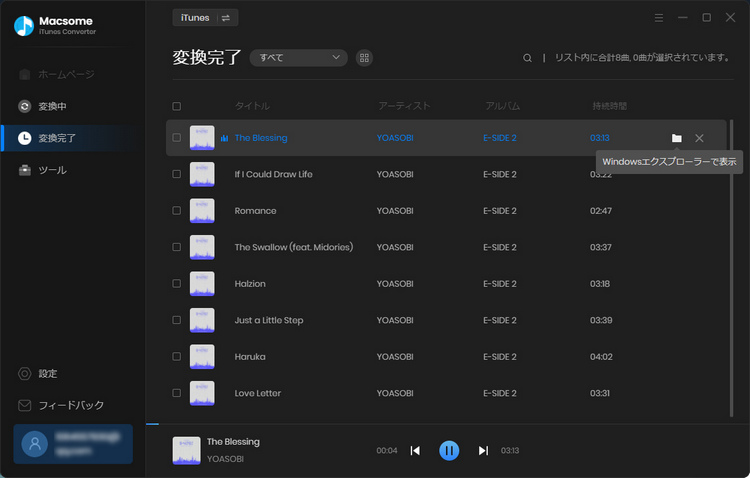
Task: Click the アルバム column header
Action: 503,106
